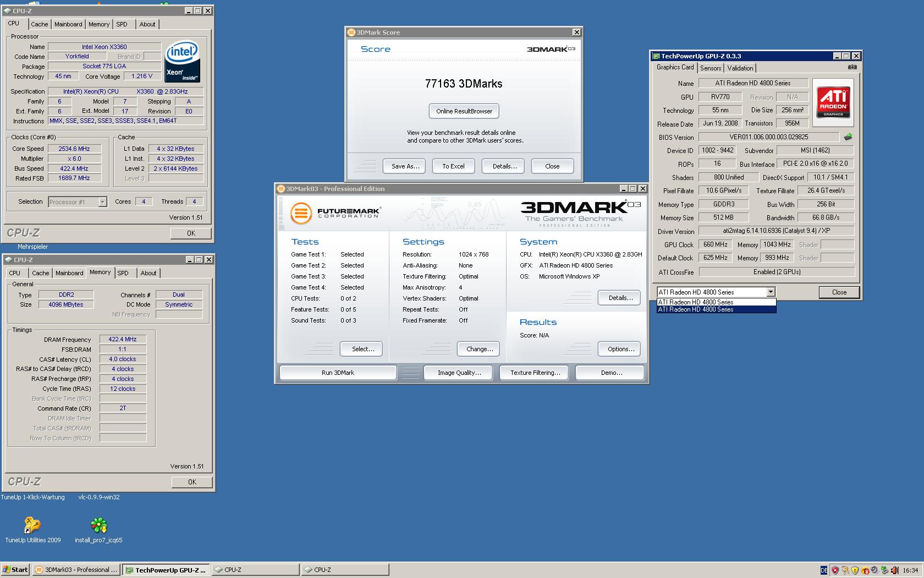The image size is (924, 578).
Task: Switch to the CPU tab in bottom CPU-Z window
Action: [15, 273]
